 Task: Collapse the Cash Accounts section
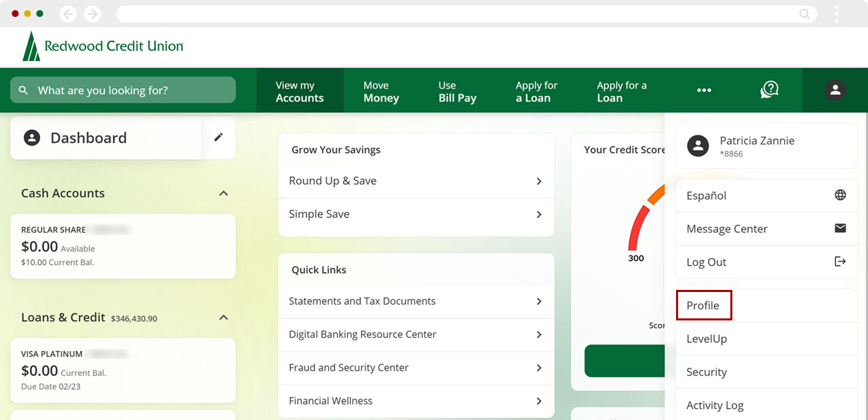(x=224, y=192)
